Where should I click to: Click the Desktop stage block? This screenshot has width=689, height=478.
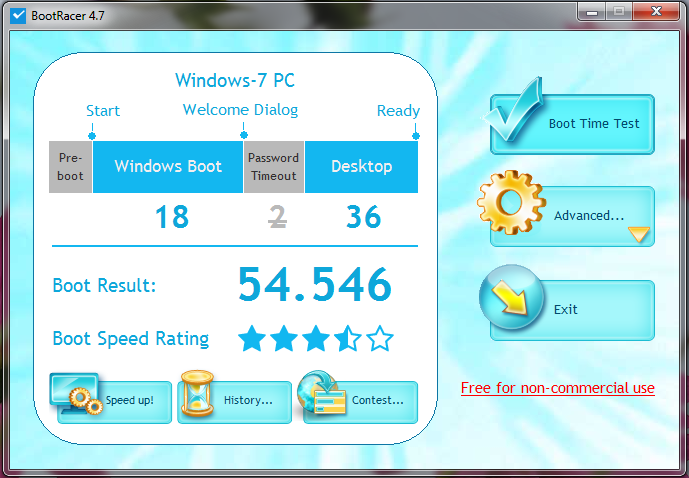[x=361, y=167]
